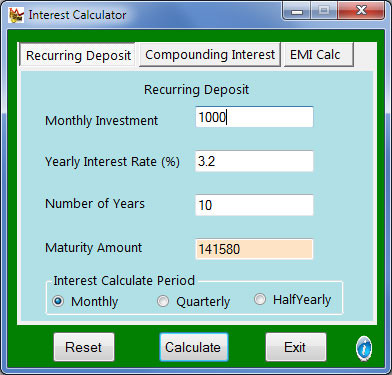
Task: Click the Calculate button
Action: (x=194, y=347)
